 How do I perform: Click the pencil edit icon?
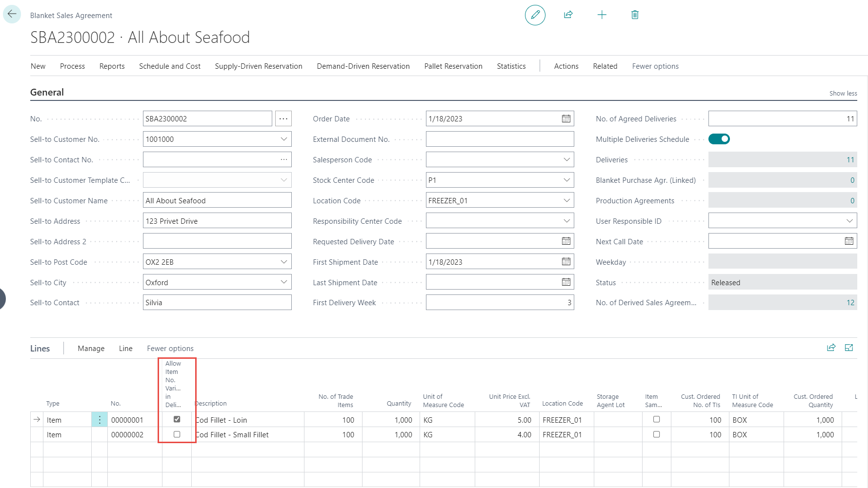535,15
